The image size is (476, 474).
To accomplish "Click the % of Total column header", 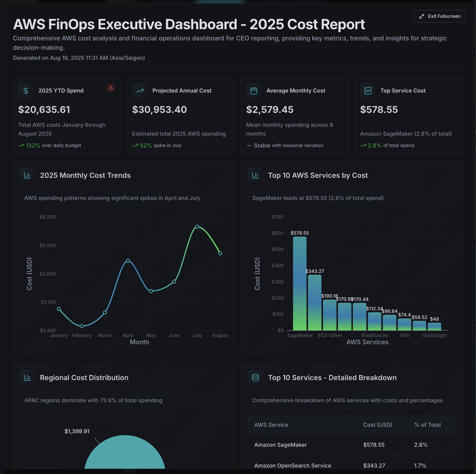I will point(427,425).
